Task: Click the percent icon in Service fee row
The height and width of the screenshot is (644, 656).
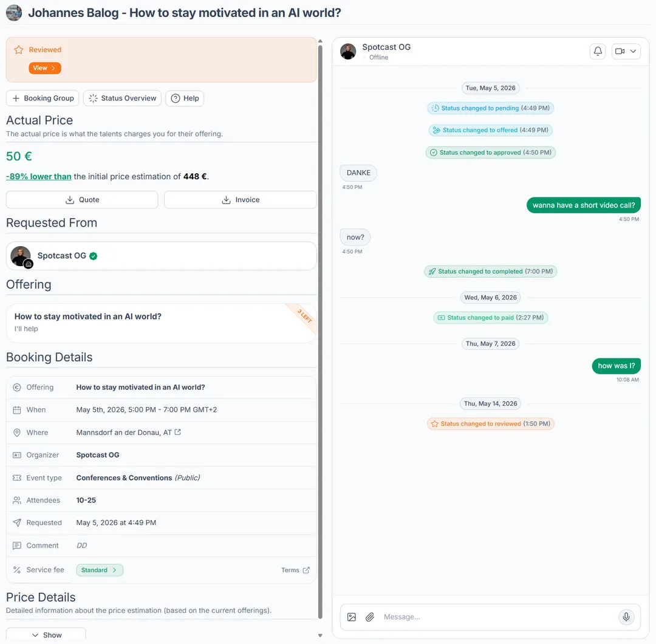Action: 17,570
